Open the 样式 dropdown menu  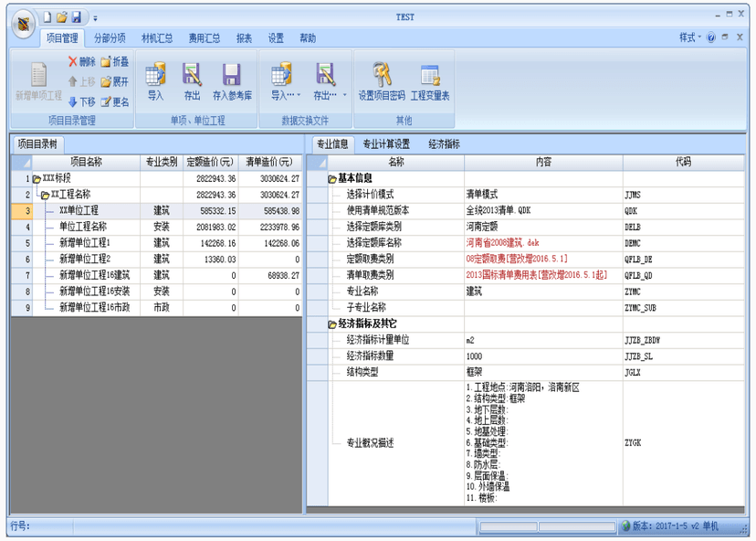point(690,37)
